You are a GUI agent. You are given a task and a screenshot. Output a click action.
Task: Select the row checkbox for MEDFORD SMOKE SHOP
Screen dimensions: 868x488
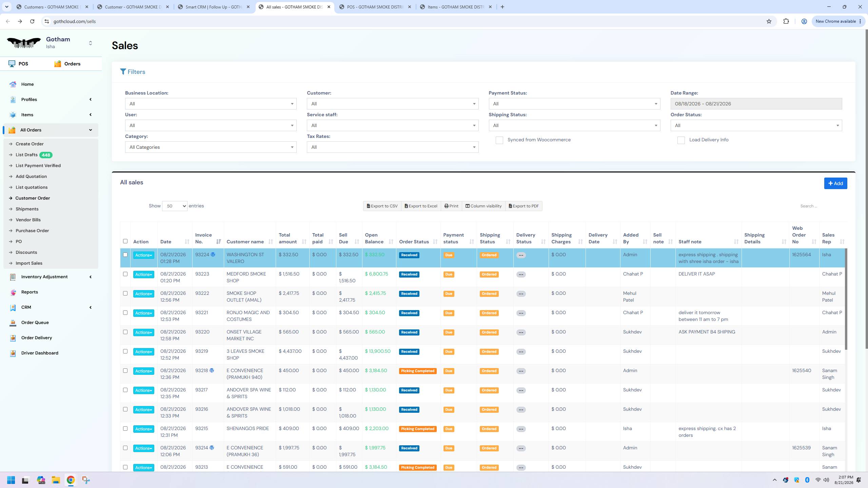(125, 274)
